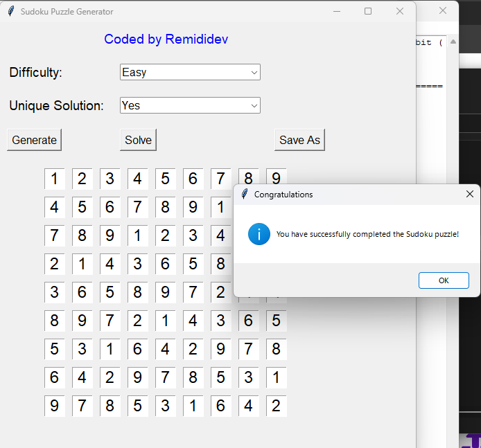
Task: Click the successfully completed message text
Action: coord(367,234)
